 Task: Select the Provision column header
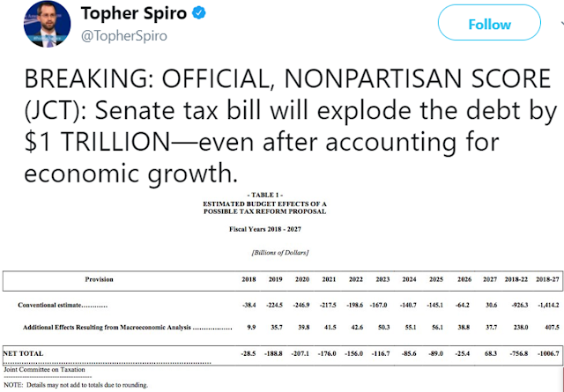pos(99,279)
